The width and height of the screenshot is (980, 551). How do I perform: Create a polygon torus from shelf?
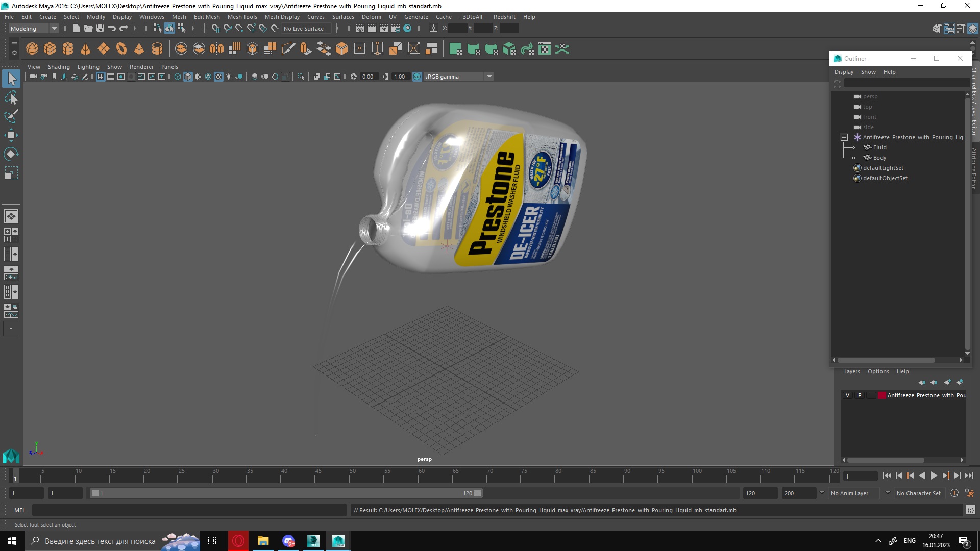[x=121, y=49]
